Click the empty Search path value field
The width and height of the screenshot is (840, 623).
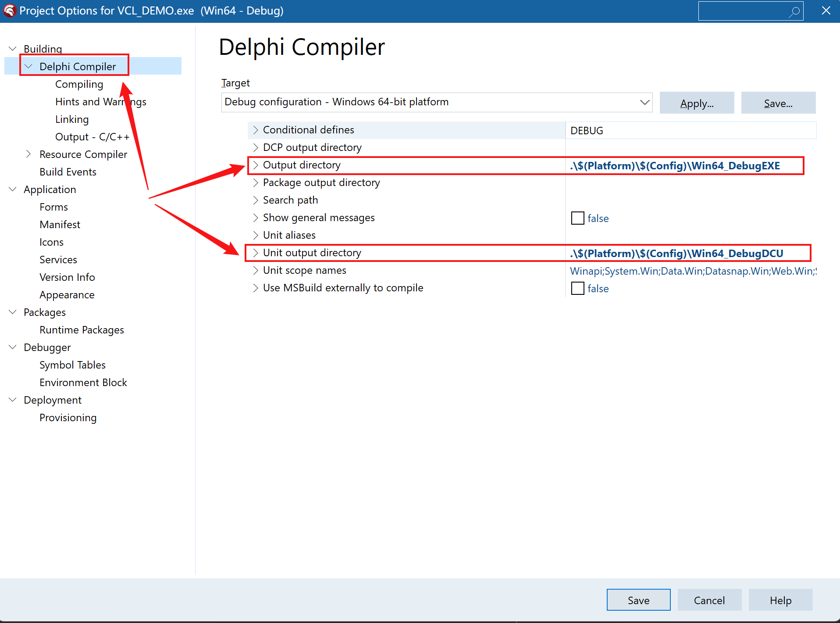pyautogui.click(x=691, y=201)
